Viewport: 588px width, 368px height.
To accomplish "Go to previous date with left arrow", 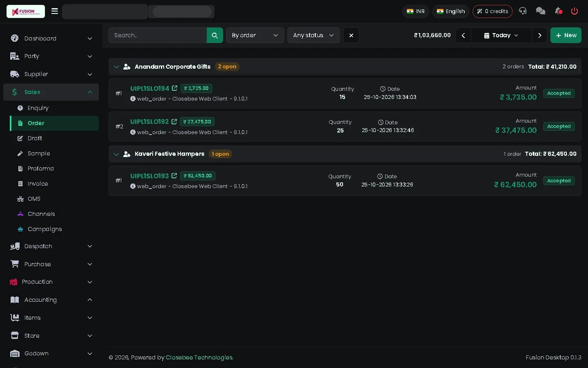I will coord(463,35).
